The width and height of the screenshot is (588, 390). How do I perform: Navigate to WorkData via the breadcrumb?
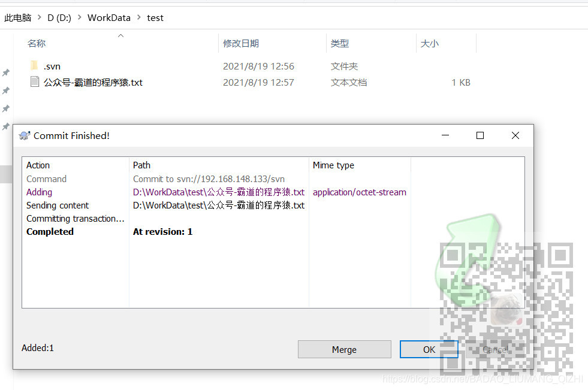click(108, 17)
